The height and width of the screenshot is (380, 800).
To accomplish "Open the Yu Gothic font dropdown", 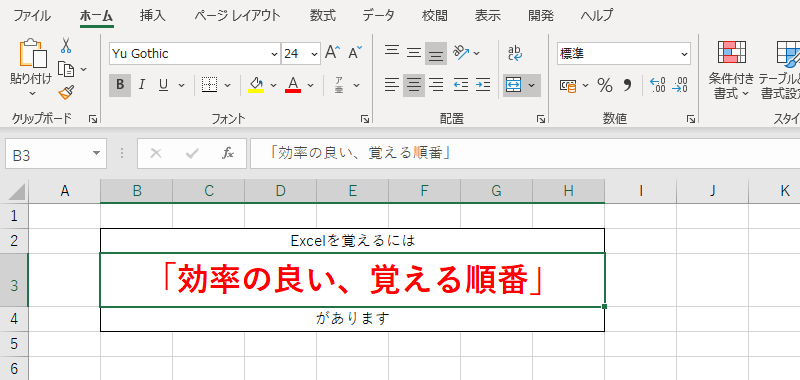I will pyautogui.click(x=274, y=54).
